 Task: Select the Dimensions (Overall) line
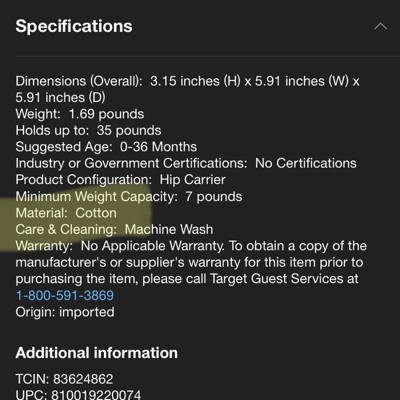[x=187, y=89]
